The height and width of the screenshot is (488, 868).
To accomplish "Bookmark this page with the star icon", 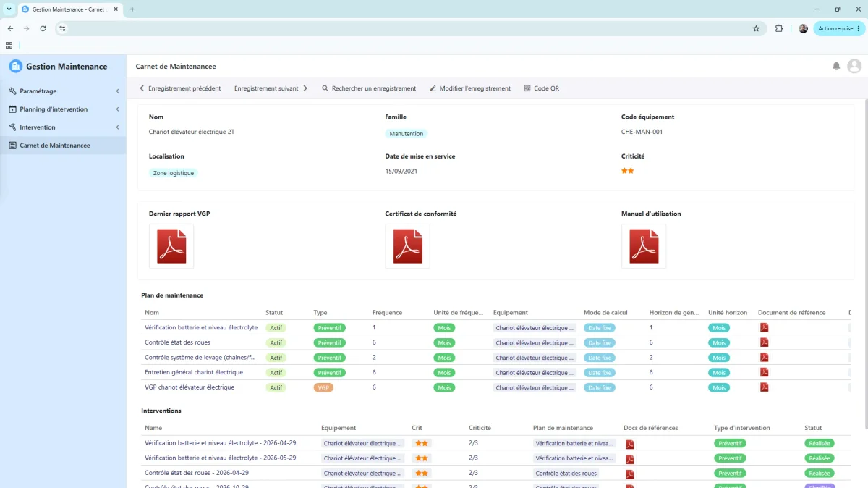I will 756,28.
